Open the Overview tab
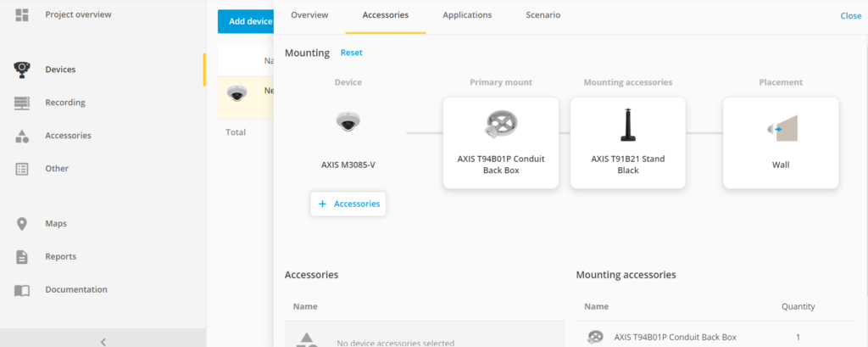 point(309,15)
